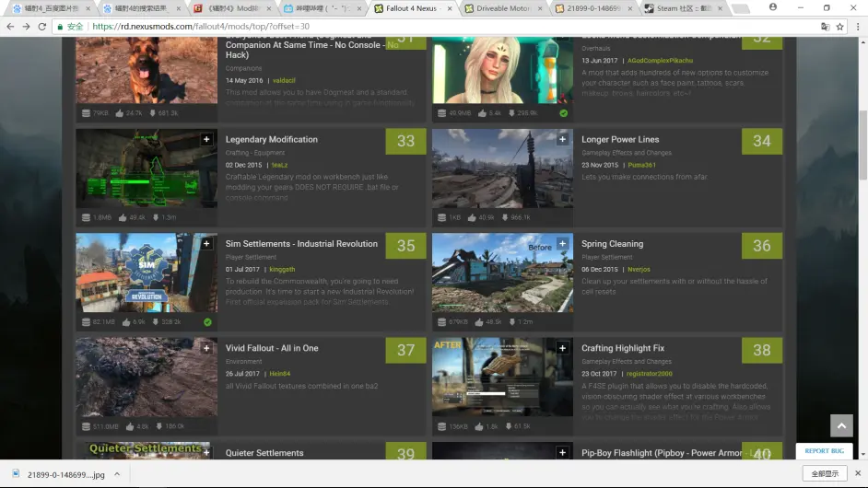Go back with the browser back arrow
Viewport: 868px width, 488px height.
[10, 27]
